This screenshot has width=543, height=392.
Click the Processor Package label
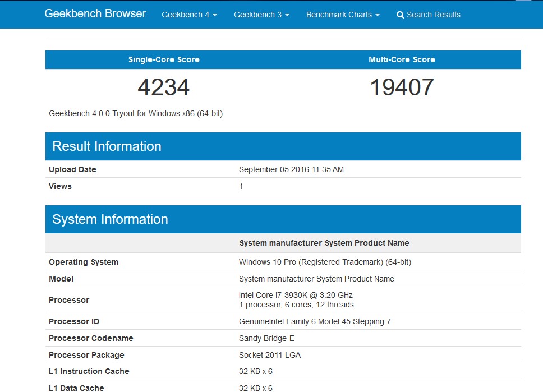(x=86, y=356)
